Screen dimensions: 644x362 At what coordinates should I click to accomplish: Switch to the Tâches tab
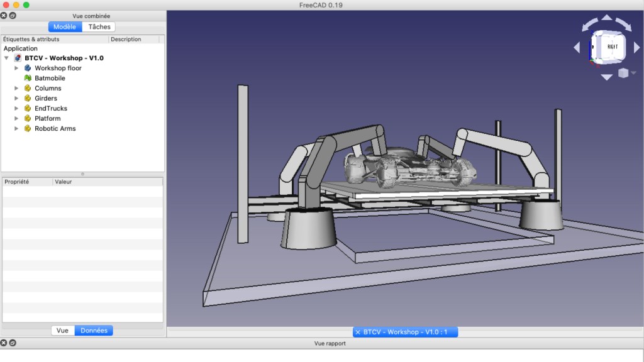click(99, 27)
